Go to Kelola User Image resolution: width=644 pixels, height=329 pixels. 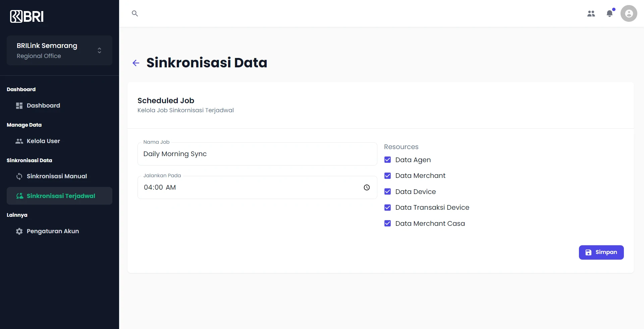pos(43,141)
